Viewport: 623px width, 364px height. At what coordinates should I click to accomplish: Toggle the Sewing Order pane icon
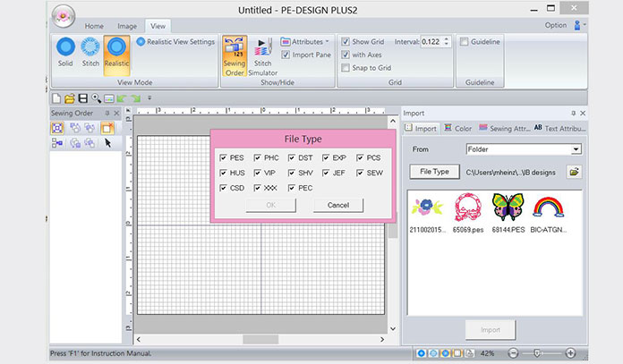[235, 57]
